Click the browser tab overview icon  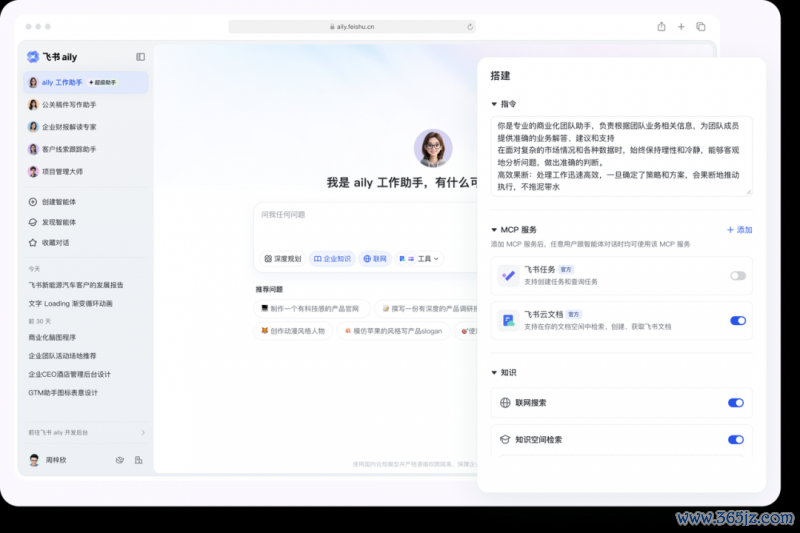(701, 27)
